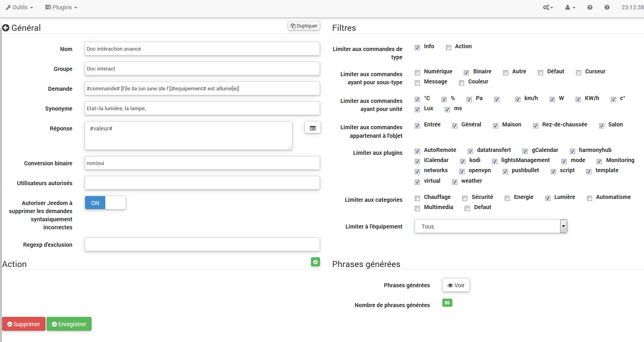
Task: Open the settings gears menu
Action: pos(548,7)
